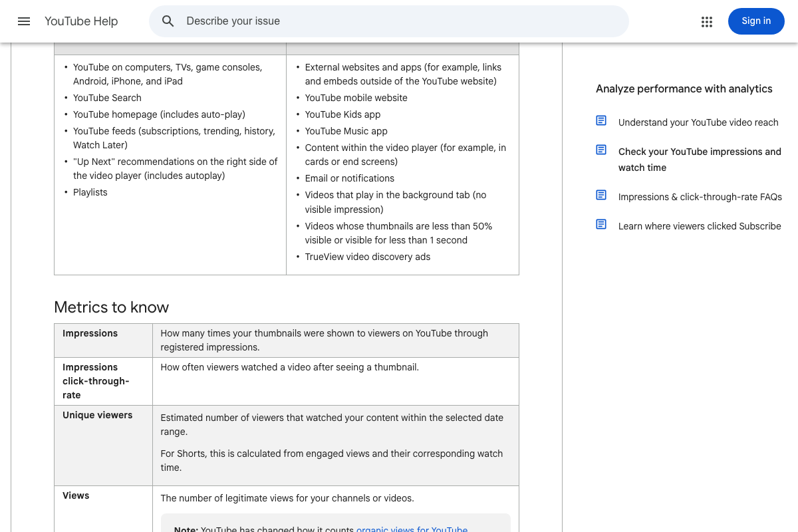Image resolution: width=798 pixels, height=532 pixels.
Task: Select the Views row label
Action: pyautogui.click(x=76, y=495)
